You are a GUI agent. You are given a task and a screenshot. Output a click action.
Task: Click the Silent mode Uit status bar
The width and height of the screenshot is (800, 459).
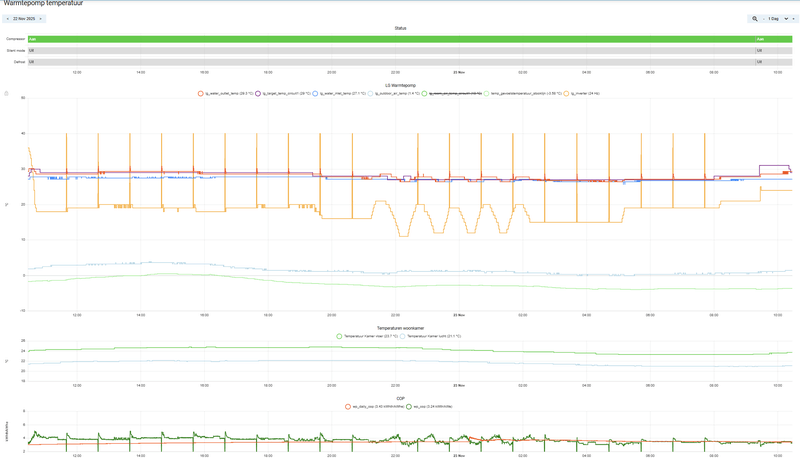[x=391, y=50]
